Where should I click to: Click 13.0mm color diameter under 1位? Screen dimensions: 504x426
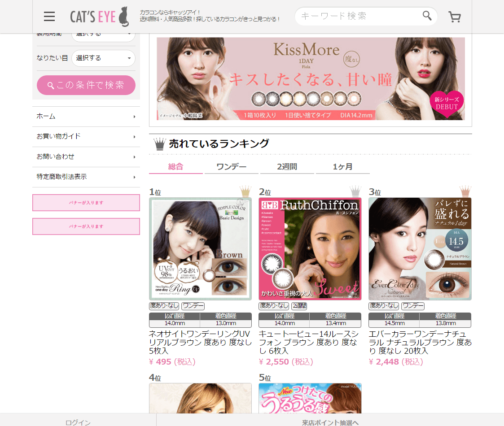pyautogui.click(x=226, y=323)
